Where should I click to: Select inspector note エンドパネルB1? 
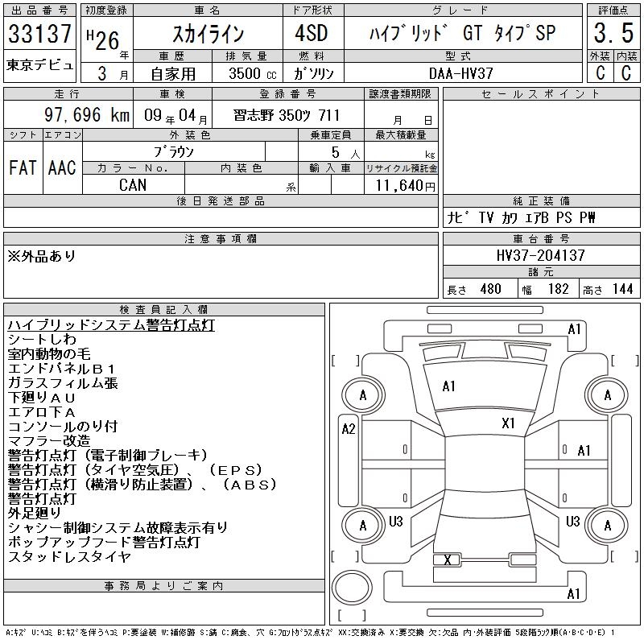coord(61,369)
